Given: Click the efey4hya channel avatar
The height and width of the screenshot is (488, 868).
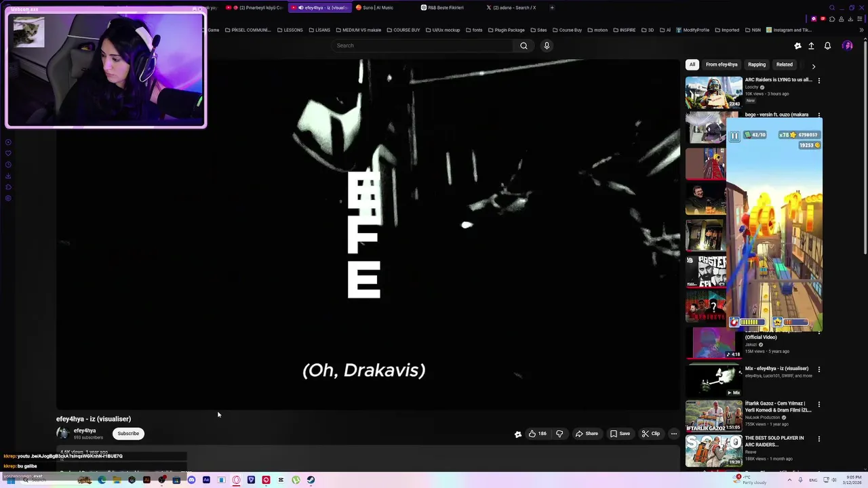Looking at the screenshot, I should pyautogui.click(x=63, y=434).
